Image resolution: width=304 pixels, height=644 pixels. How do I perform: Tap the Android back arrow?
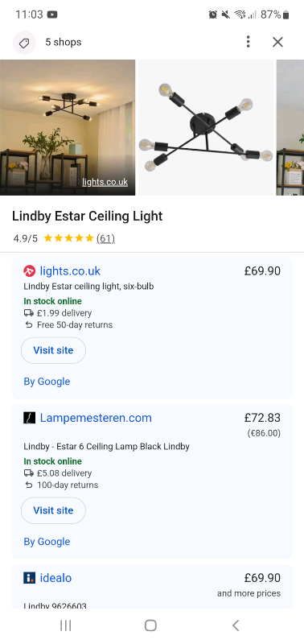click(236, 625)
